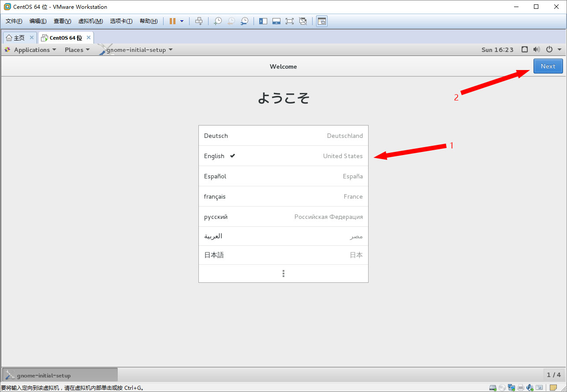This screenshot has width=567, height=392.
Task: Expand the Places menu
Action: click(x=77, y=50)
